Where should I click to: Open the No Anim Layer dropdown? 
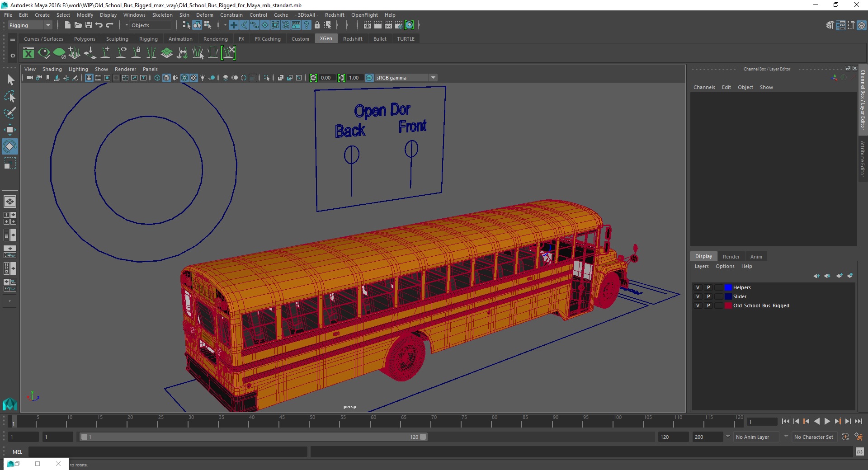click(756, 437)
